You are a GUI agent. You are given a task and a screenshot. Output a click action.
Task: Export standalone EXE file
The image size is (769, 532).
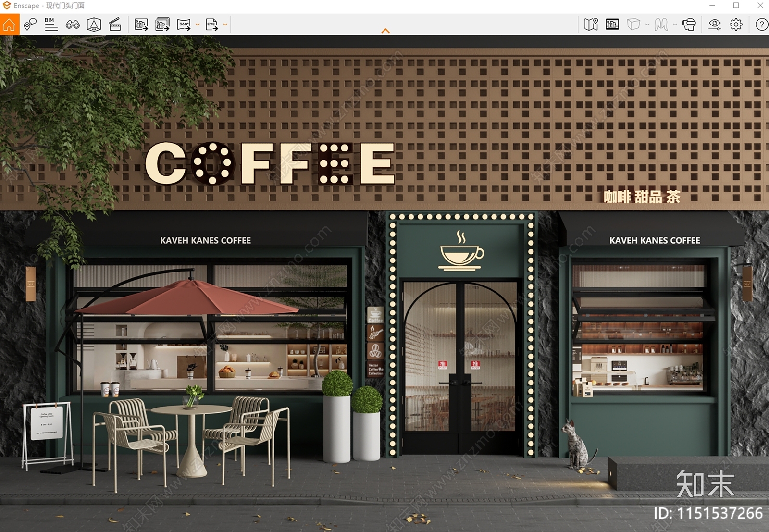click(211, 25)
